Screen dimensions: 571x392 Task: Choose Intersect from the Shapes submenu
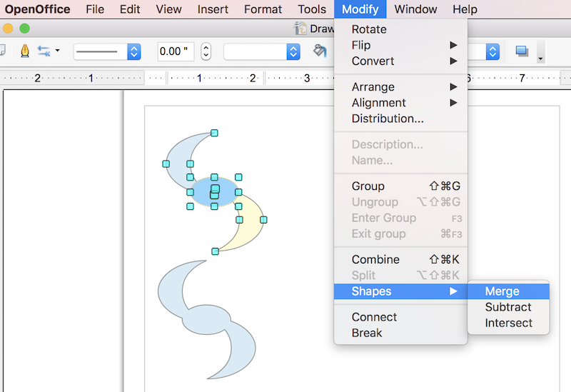click(x=508, y=323)
